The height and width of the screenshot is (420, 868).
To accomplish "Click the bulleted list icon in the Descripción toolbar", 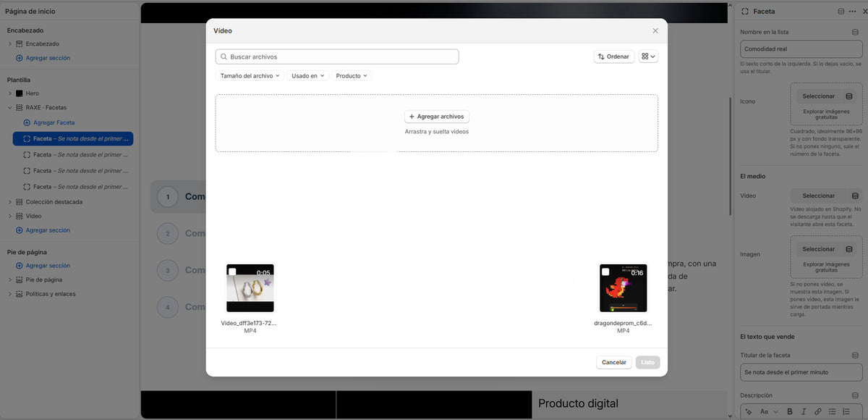I will (833, 411).
